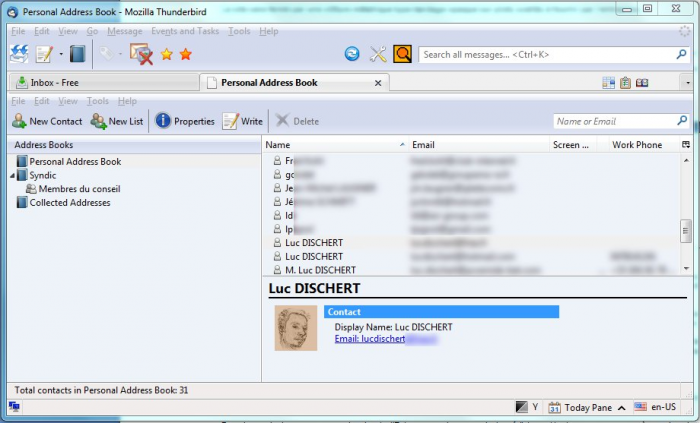Click the orange star icon
Viewport: 700px width, 423px height.
[186, 54]
